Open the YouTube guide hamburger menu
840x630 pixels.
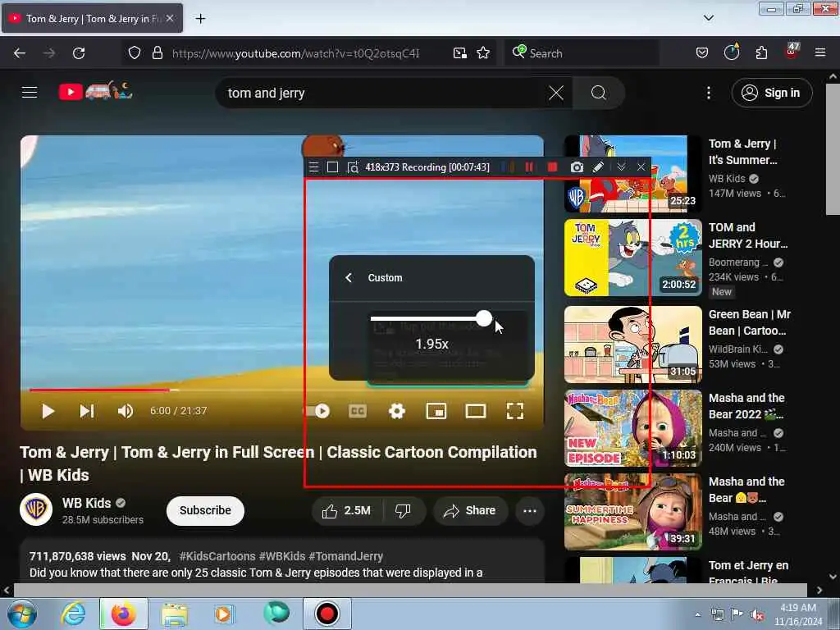point(30,92)
